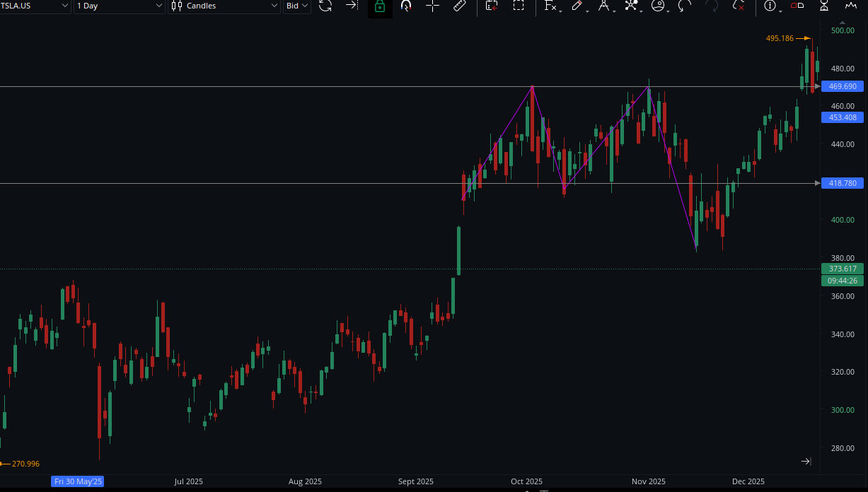This screenshot has width=868, height=492.
Task: Click the countdown timer 09:44:26
Action: pos(843,281)
